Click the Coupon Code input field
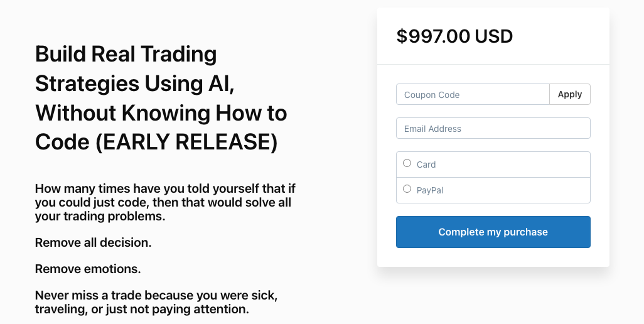644x324 pixels. coord(472,95)
